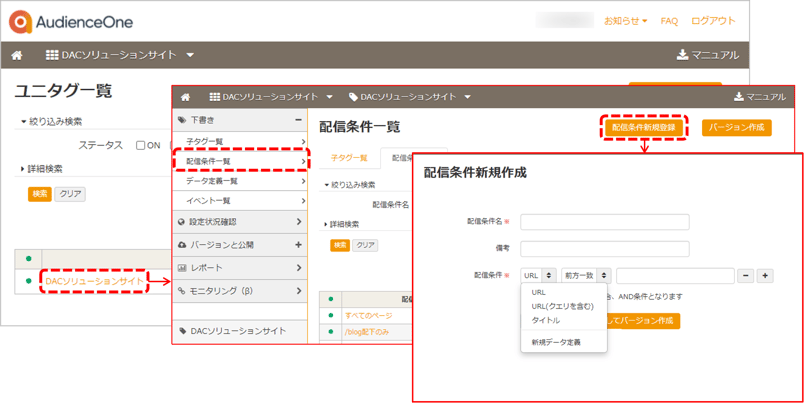This screenshot has height=403, width=804.
Task: Open /blog配下のみ condition link
Action: [367, 332]
